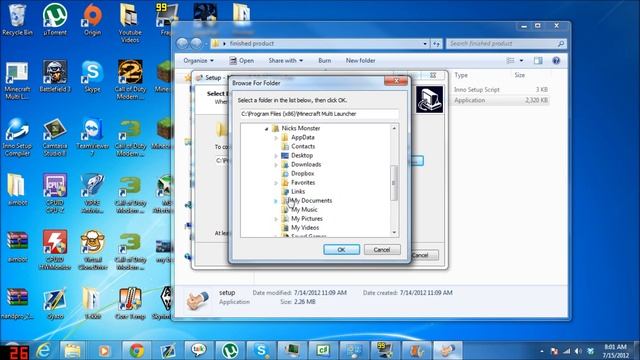This screenshot has width=640, height=360.
Task: Launch uTorrent from the desktop
Action: pos(55,20)
